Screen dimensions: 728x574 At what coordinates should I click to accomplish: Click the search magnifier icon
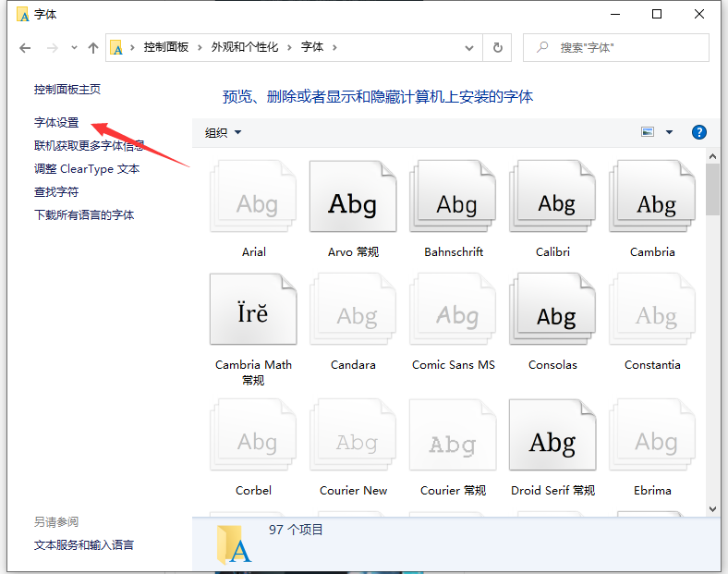[x=541, y=47]
